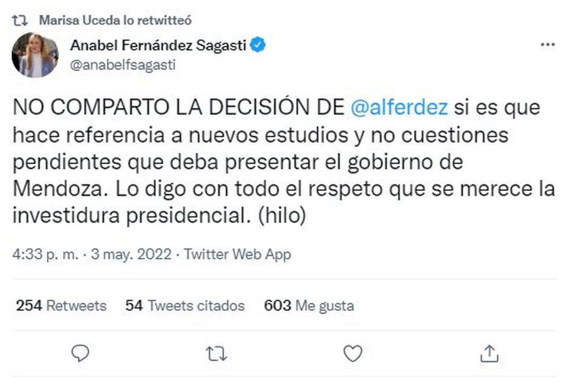This screenshot has width=572, height=392.
Task: Open the Twitter Web App source link
Action: click(237, 254)
